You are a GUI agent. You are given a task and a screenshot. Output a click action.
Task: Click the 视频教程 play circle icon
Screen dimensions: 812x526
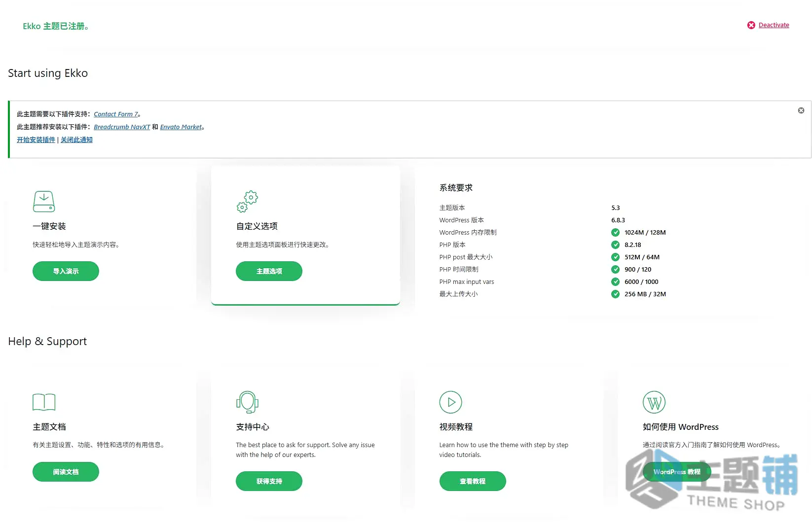click(451, 402)
